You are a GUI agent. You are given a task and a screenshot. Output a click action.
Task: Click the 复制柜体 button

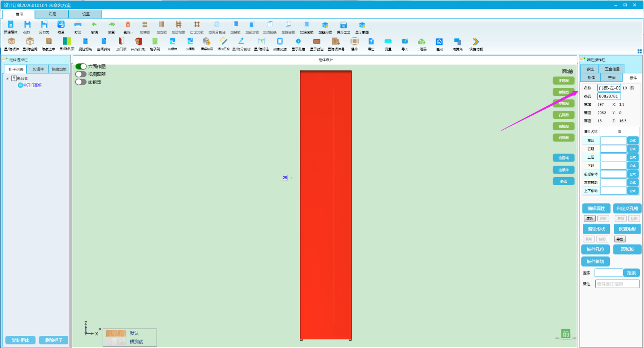[x=21, y=340]
